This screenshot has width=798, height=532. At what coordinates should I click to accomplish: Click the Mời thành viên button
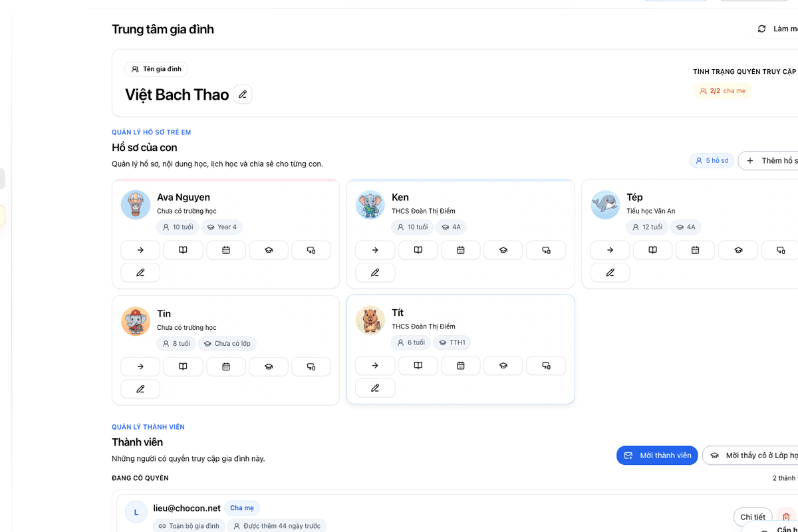[x=657, y=456]
